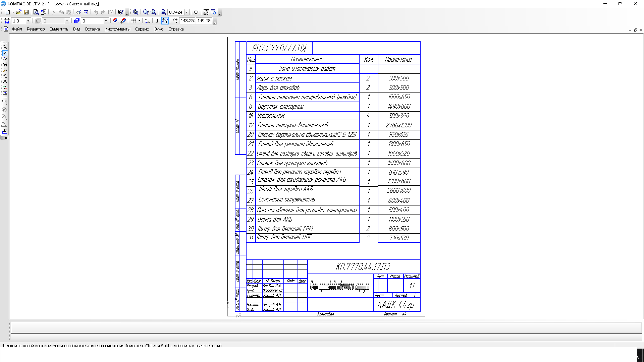Click the pan (move view) arrows icon
Image resolution: width=644 pixels, height=362 pixels.
196,12
